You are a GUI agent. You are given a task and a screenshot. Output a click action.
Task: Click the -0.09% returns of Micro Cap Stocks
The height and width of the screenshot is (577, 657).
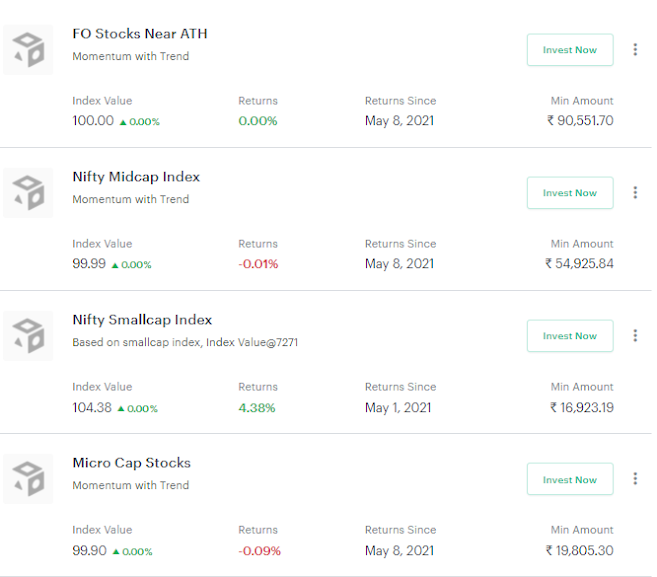259,551
